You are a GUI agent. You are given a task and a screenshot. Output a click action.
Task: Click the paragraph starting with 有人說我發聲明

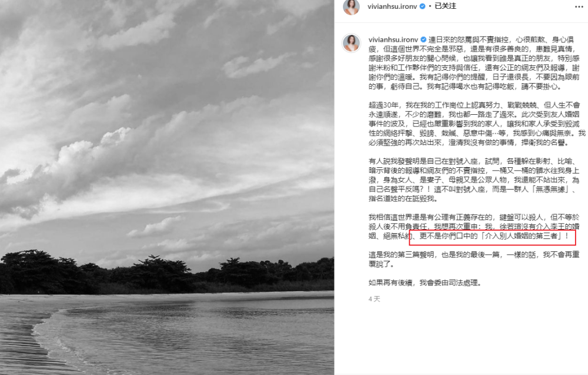tap(474, 180)
